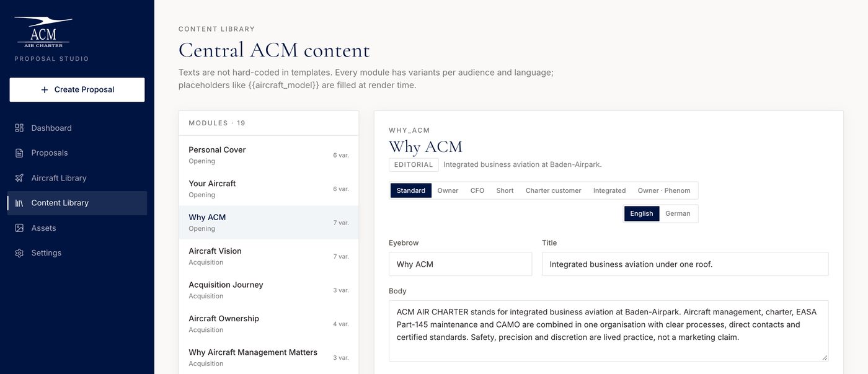The width and height of the screenshot is (868, 374).
Task: Click the Content Library books icon
Action: click(19, 203)
